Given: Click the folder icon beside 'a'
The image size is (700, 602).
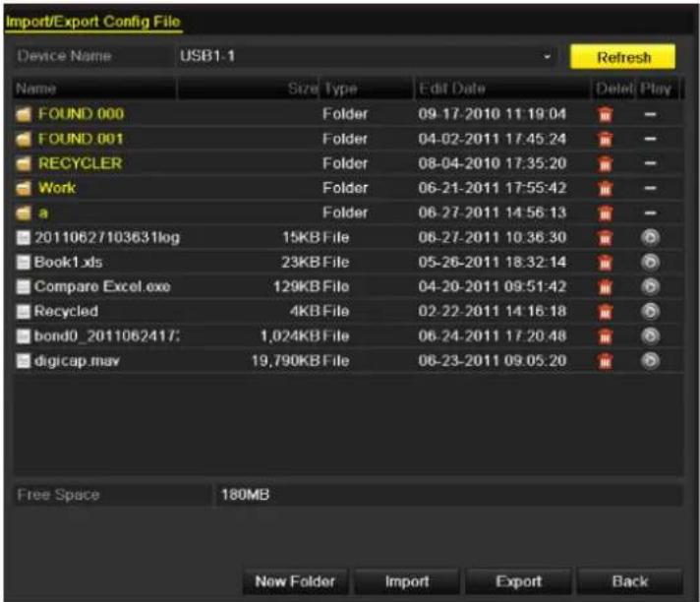Looking at the screenshot, I should click(x=24, y=213).
